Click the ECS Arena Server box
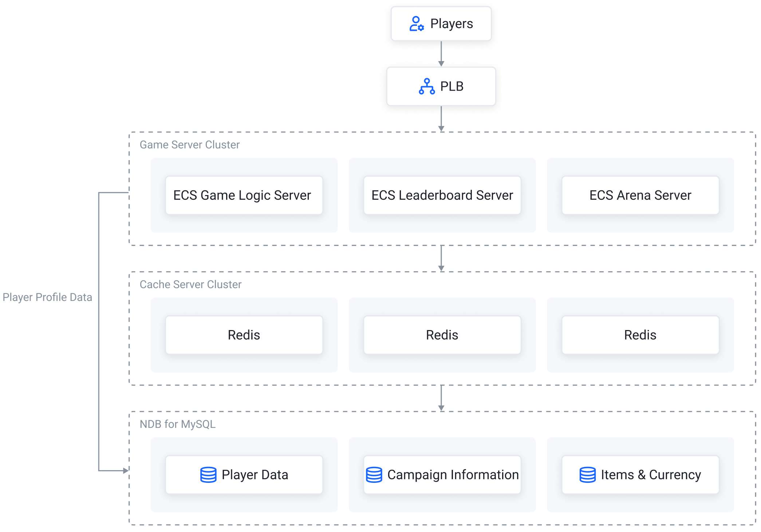The image size is (761, 532). (640, 195)
